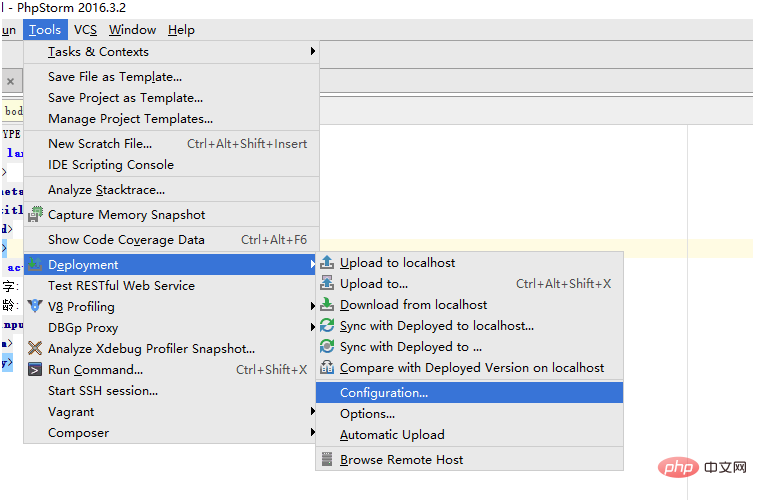
Task: Open IDE Scripting Console
Action: [171, 165]
